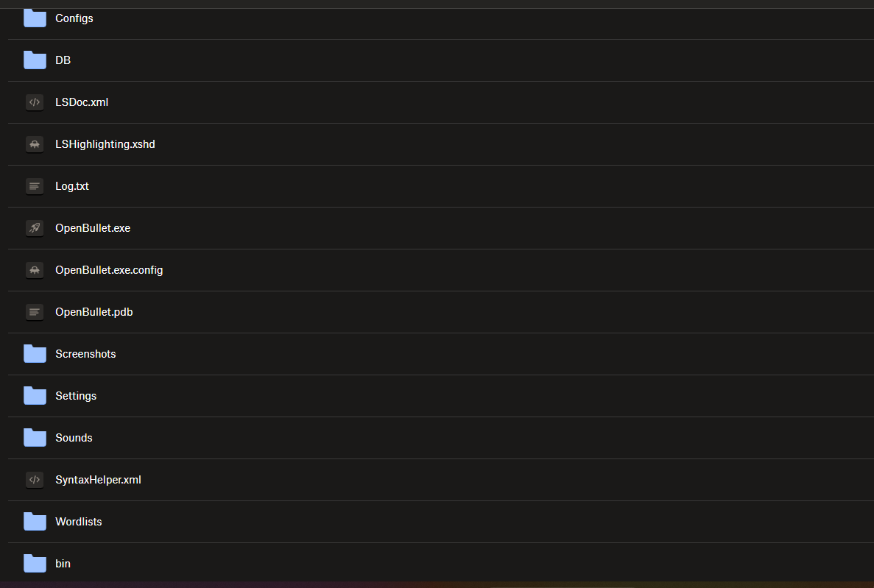Click the code icon beside LSDoc.xml
Screen dimensions: 874x588
35,102
